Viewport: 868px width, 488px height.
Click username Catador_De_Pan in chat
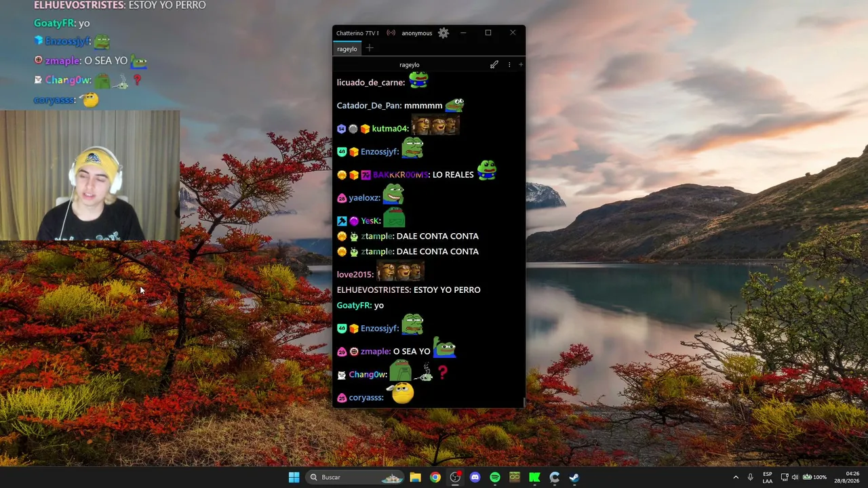tap(369, 106)
